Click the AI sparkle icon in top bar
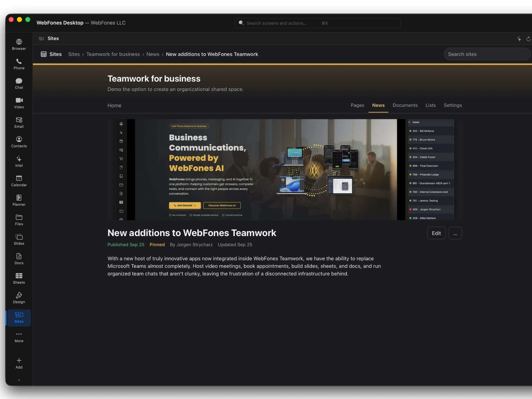Viewport: 532px width, 399px height. point(519,39)
